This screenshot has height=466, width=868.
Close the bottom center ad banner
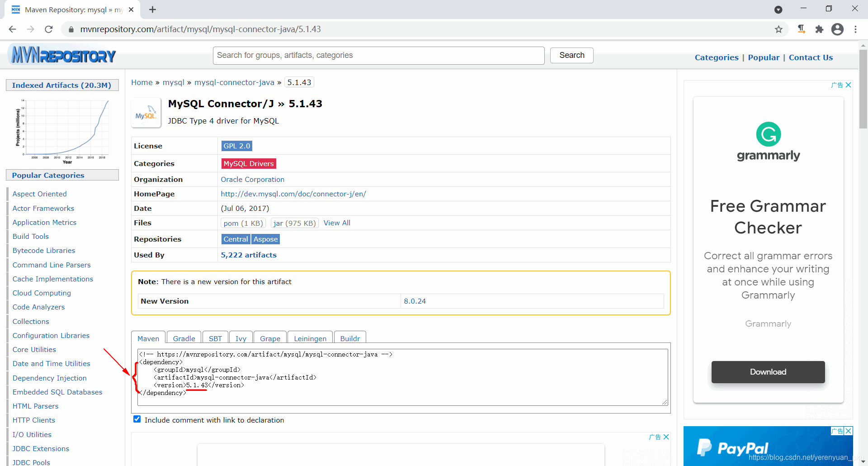pyautogui.click(x=666, y=437)
